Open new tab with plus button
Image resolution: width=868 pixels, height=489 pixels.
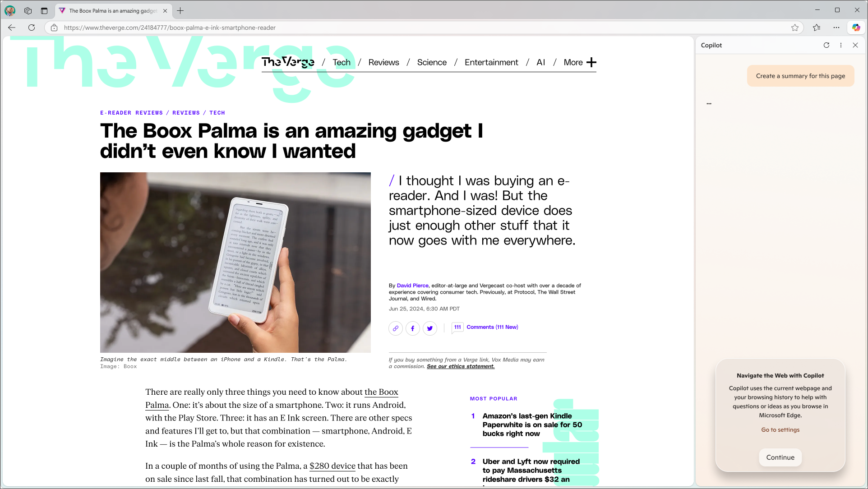[x=180, y=11]
